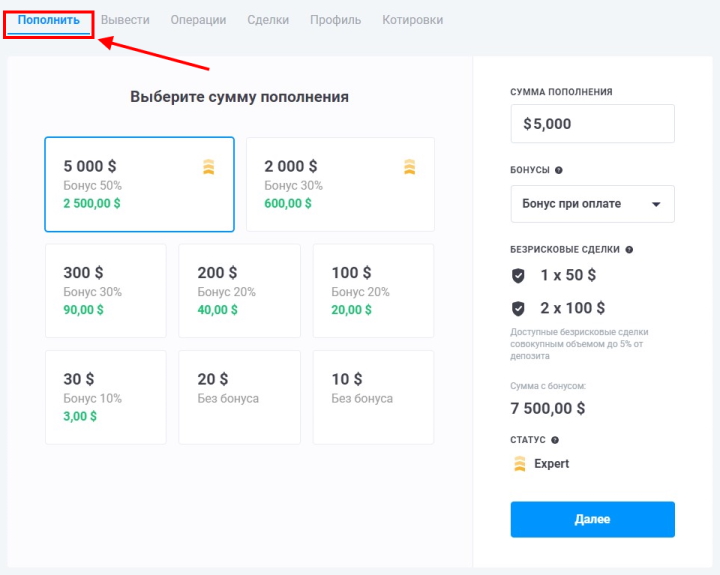Go to the Котировки tab
This screenshot has height=575, width=720.
(412, 20)
